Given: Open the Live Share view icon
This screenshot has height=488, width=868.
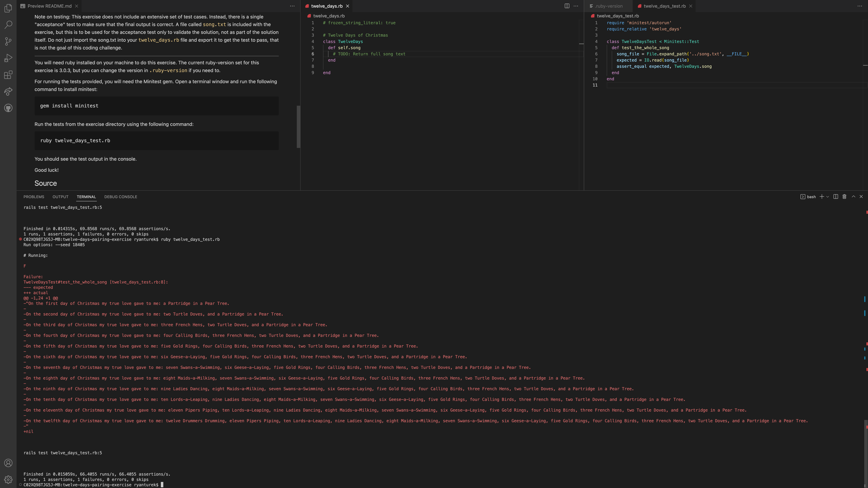Looking at the screenshot, I should click(x=8, y=91).
